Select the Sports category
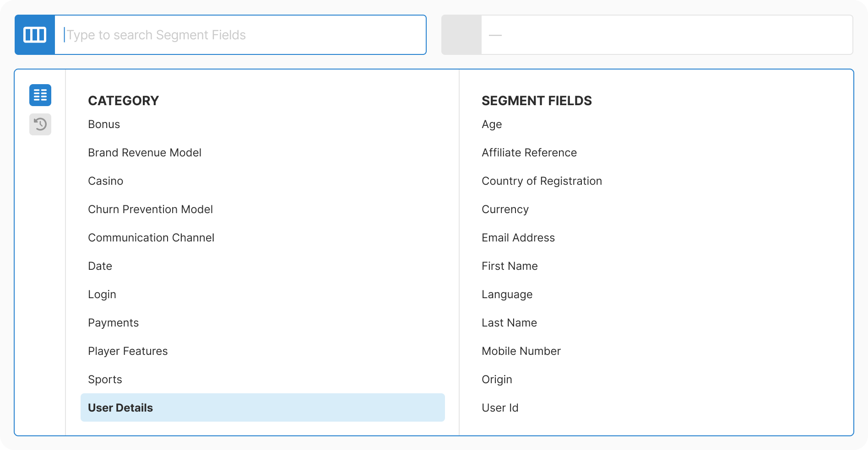Viewport: 868px width, 450px height. pos(105,379)
